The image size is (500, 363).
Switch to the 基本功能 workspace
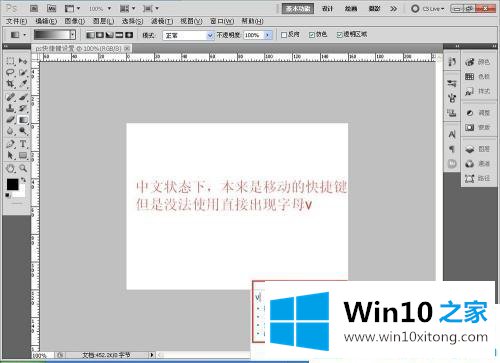pyautogui.click(x=298, y=9)
